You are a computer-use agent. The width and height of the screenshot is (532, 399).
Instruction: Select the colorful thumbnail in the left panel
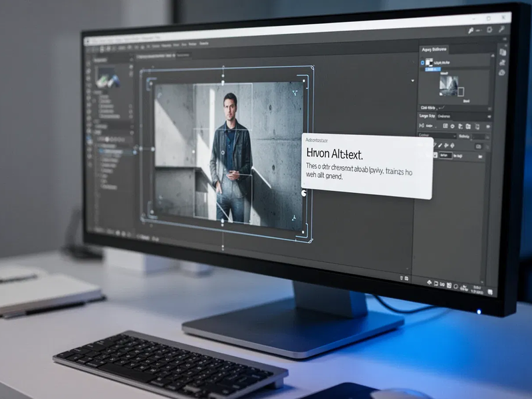coord(107,78)
